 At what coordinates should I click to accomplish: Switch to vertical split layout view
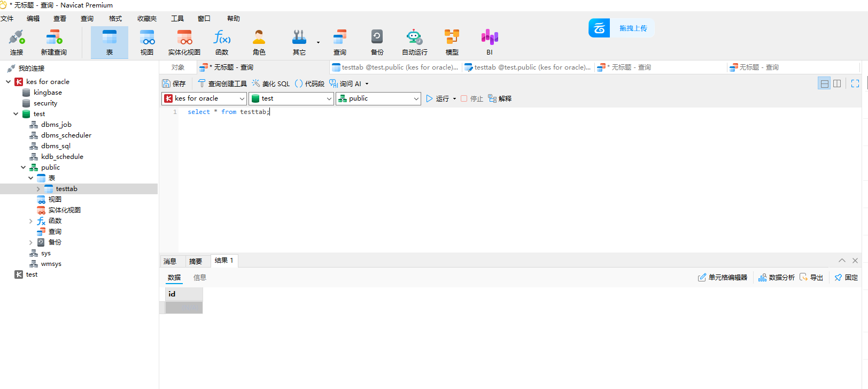tap(837, 83)
